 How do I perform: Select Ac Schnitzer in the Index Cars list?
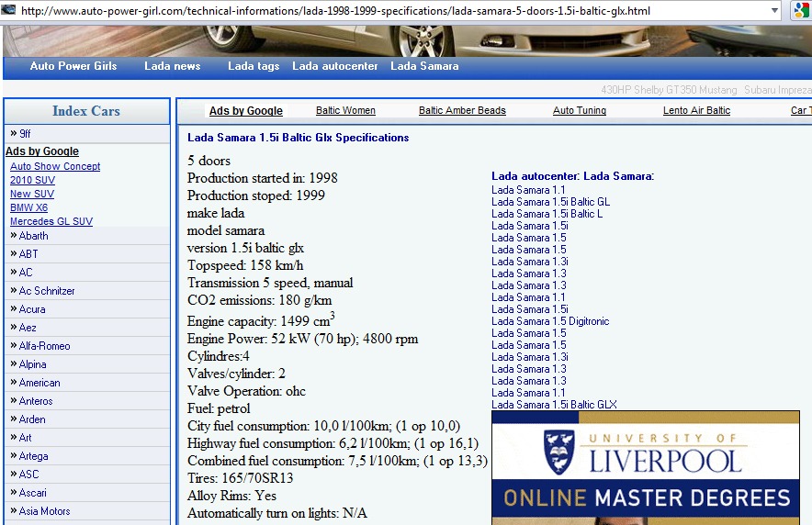pyautogui.click(x=47, y=291)
